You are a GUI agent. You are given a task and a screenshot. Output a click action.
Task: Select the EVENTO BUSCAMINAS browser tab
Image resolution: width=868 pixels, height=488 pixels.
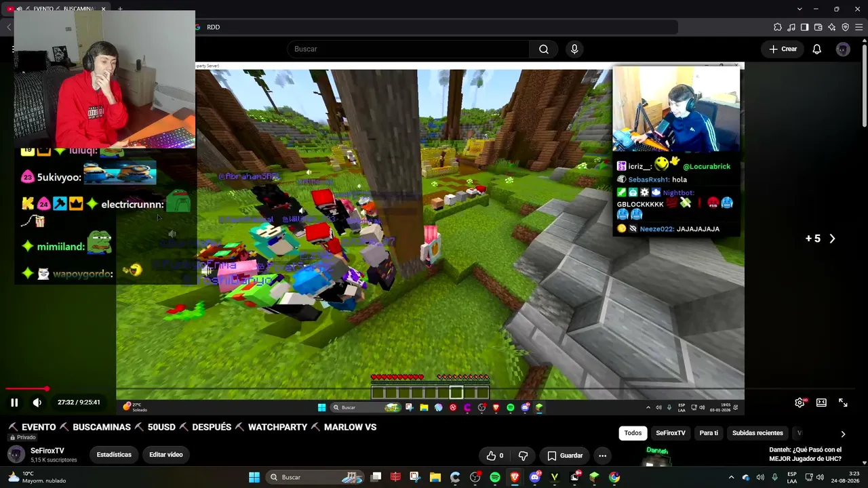pos(56,9)
